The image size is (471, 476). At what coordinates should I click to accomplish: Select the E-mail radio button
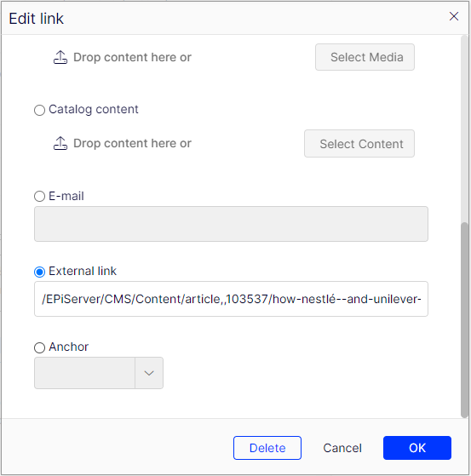pos(39,196)
